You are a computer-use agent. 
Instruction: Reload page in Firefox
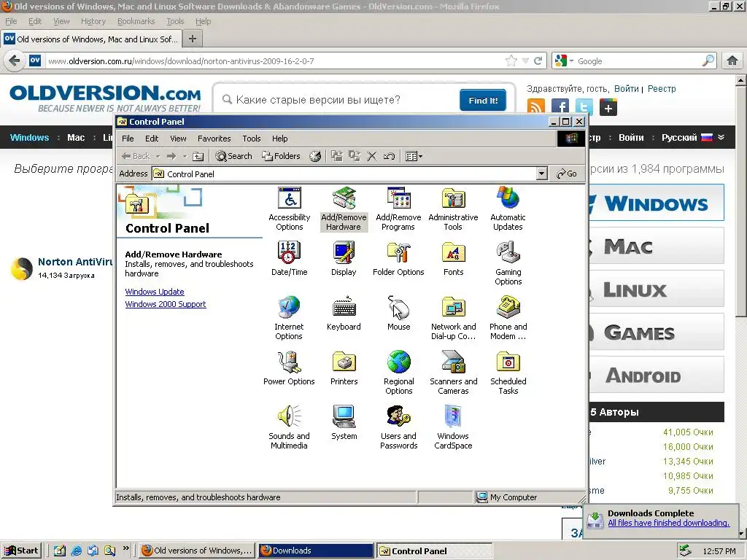538,61
